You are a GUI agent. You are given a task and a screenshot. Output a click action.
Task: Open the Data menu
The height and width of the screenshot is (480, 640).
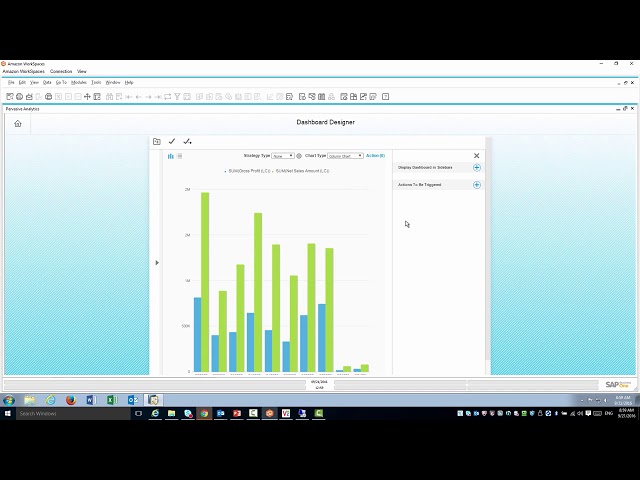pyautogui.click(x=47, y=82)
